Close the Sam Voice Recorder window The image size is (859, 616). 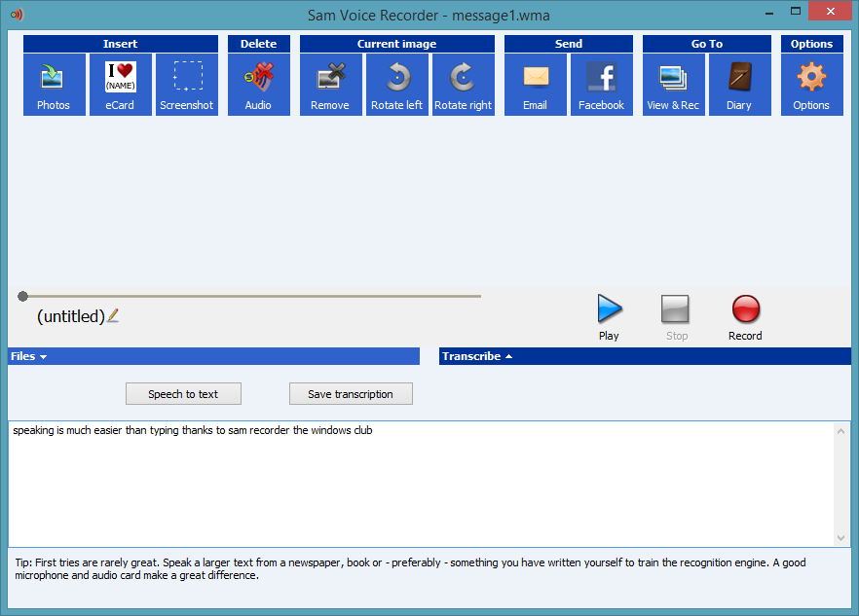(x=831, y=12)
